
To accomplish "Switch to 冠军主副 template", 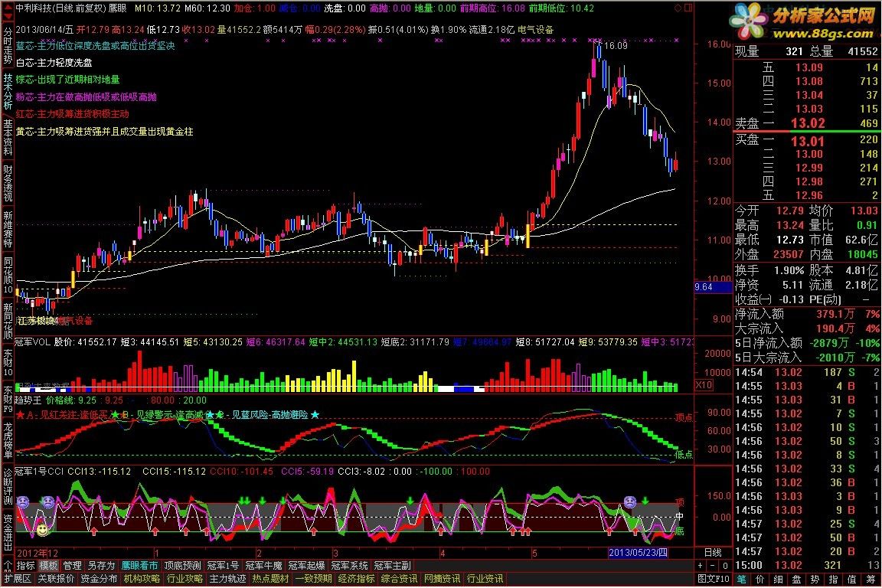I will pyautogui.click(x=392, y=566).
